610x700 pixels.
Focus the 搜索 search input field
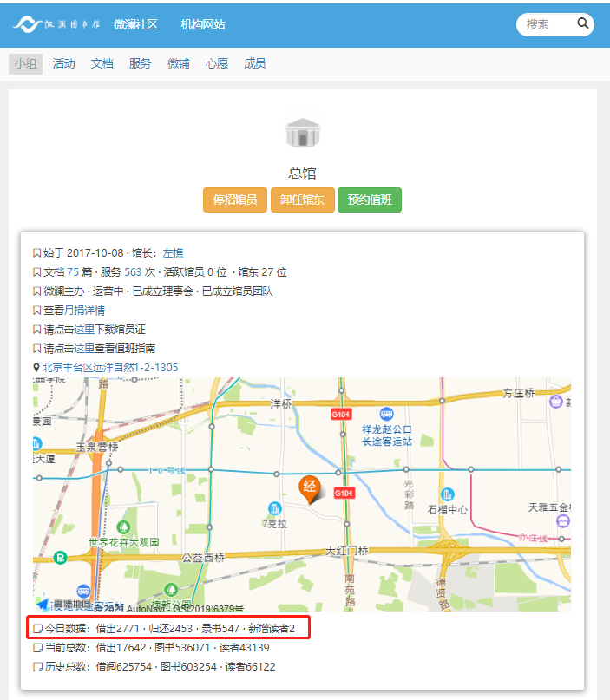coord(547,24)
